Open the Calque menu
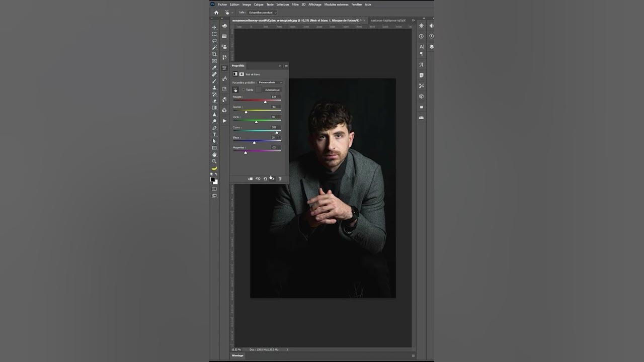 pyautogui.click(x=259, y=5)
